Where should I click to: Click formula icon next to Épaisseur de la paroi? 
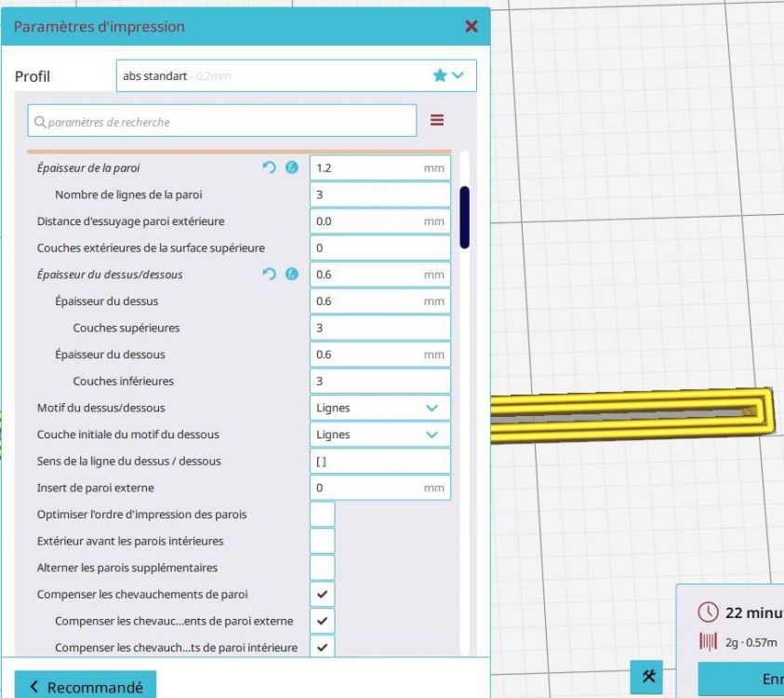coord(292,168)
